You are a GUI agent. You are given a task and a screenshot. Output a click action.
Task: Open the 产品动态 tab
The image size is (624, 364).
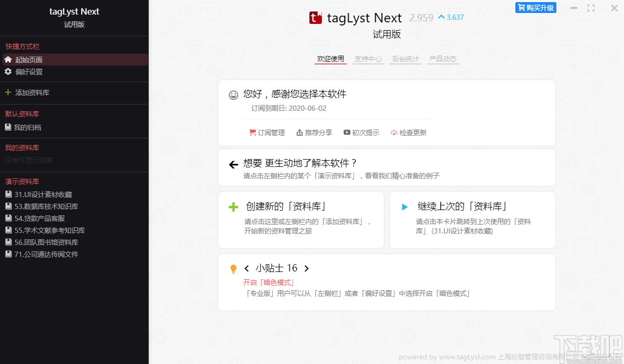coord(443,59)
